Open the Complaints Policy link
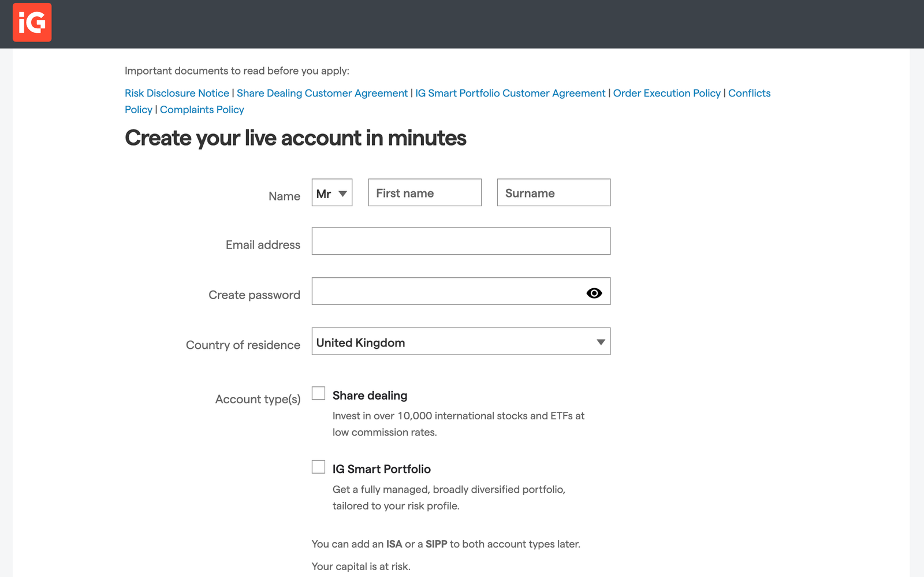 [x=202, y=110]
